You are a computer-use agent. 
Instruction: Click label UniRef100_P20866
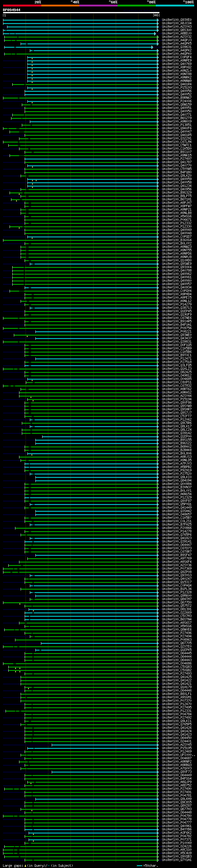(177, 528)
